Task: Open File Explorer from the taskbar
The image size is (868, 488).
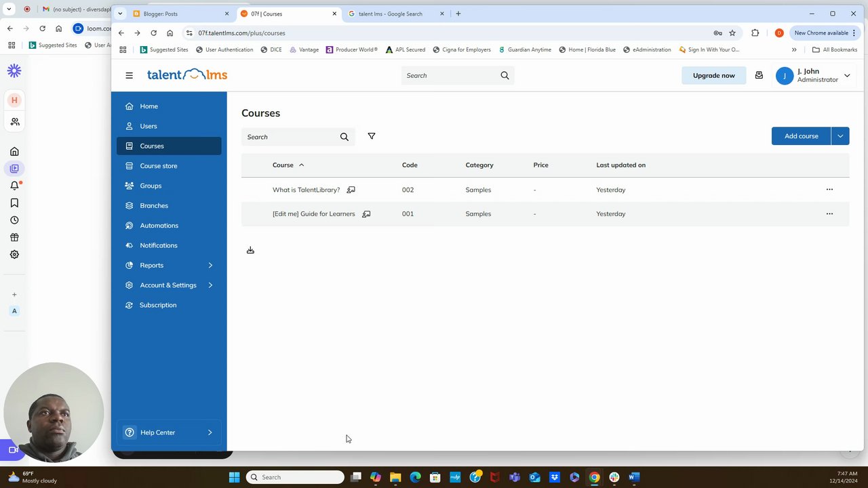Action: (395, 477)
